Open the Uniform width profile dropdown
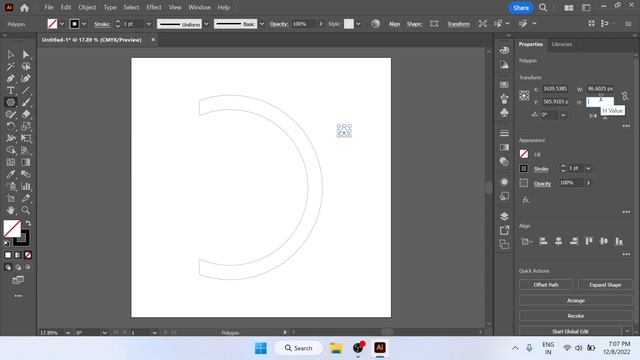 (206, 24)
